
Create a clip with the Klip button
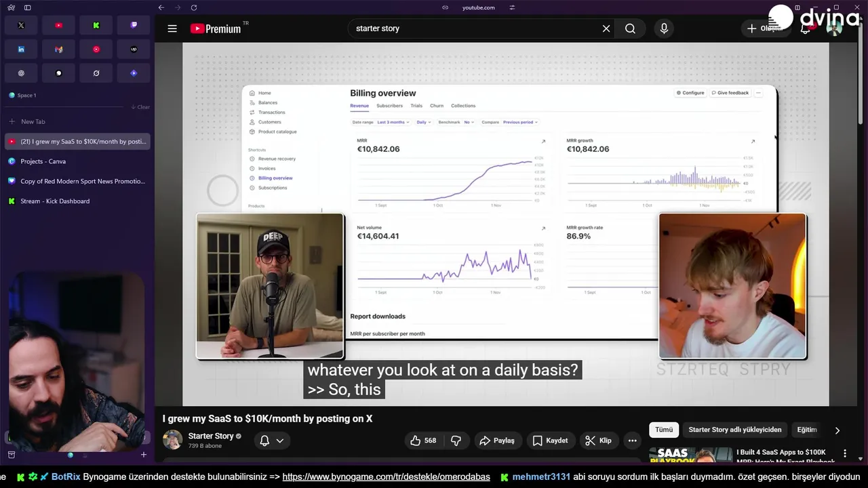click(598, 441)
